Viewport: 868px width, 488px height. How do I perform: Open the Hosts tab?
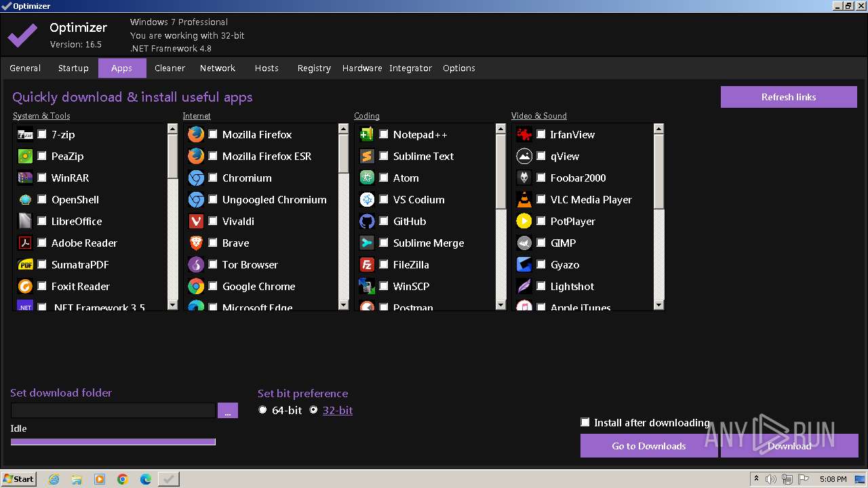pyautogui.click(x=267, y=68)
